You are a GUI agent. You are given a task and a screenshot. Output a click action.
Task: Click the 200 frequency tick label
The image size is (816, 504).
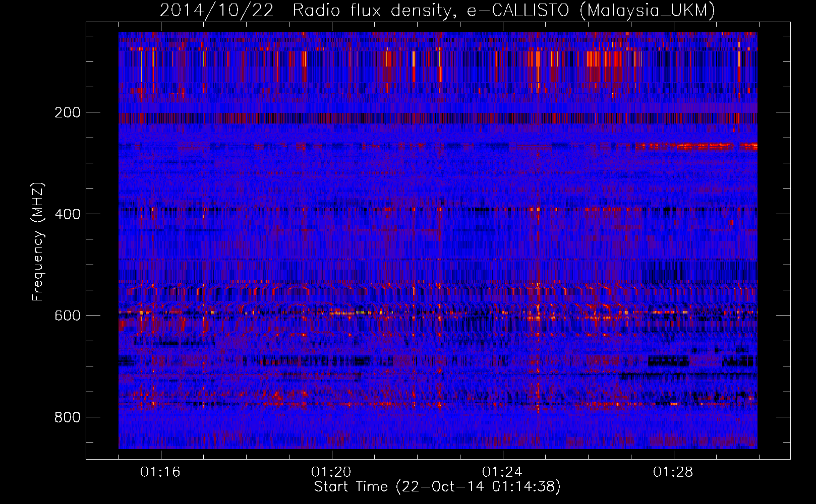(67, 112)
